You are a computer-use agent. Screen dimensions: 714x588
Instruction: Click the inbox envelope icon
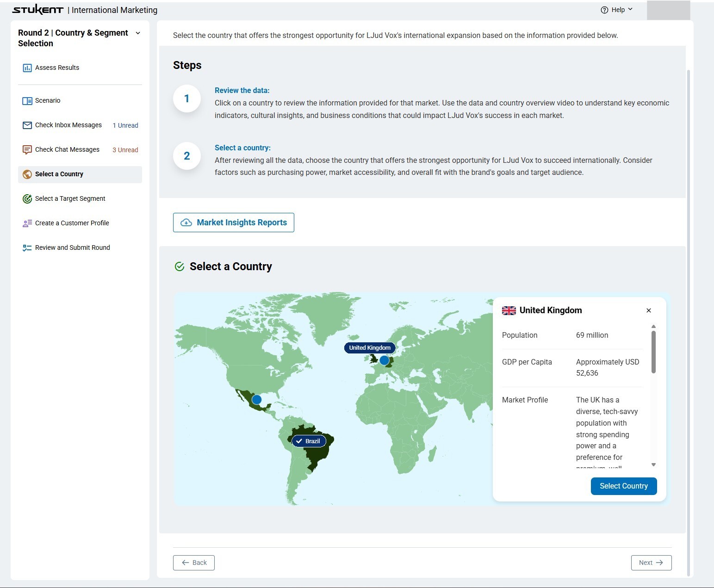coord(27,125)
